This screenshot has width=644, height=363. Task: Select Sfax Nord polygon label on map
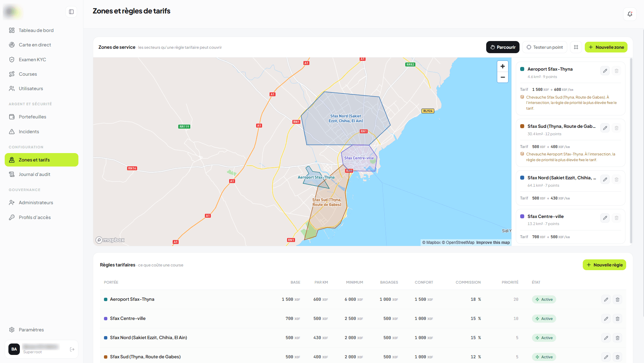point(346,118)
